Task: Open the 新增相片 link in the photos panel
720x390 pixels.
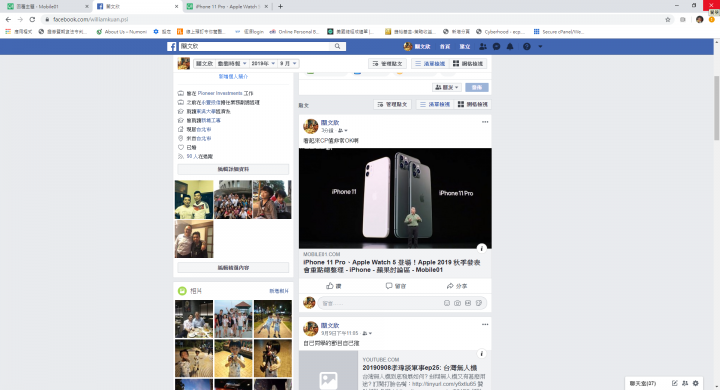Action: tap(279, 291)
